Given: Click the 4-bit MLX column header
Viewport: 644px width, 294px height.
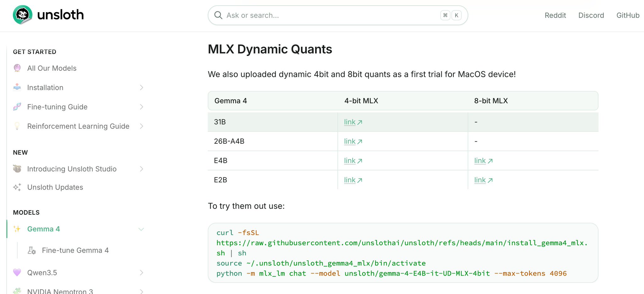Looking at the screenshot, I should click(x=361, y=101).
